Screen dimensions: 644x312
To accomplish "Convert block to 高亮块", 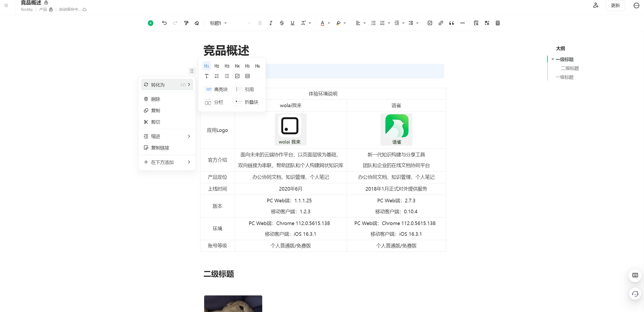I will point(216,89).
